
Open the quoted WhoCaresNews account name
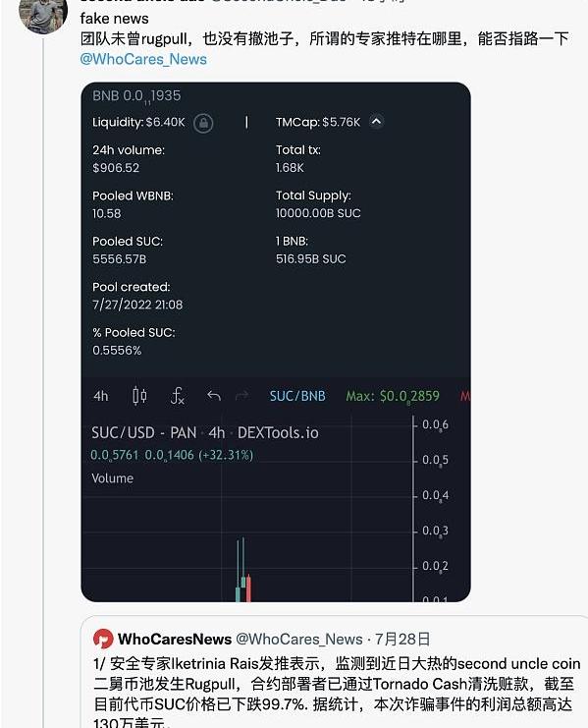175,639
